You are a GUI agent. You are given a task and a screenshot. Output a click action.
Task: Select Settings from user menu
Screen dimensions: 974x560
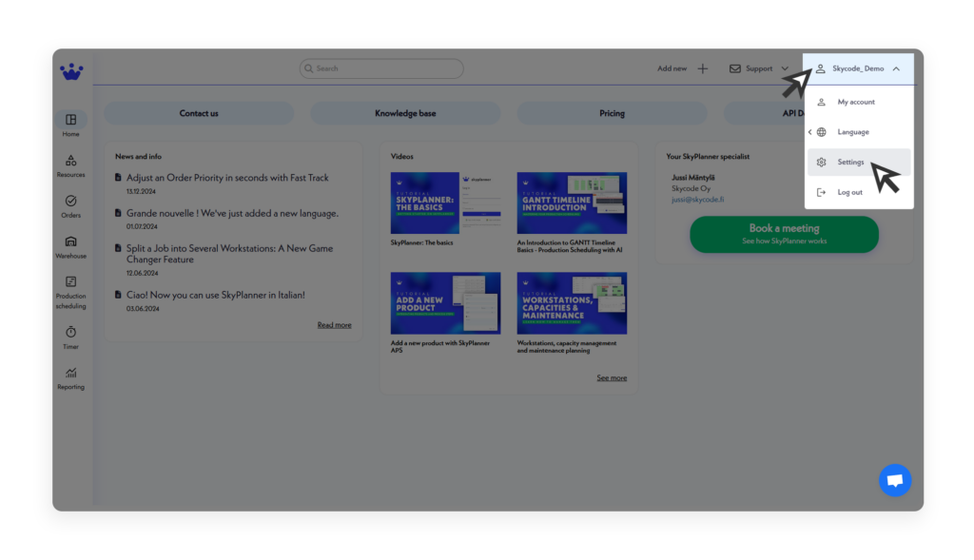[850, 163]
